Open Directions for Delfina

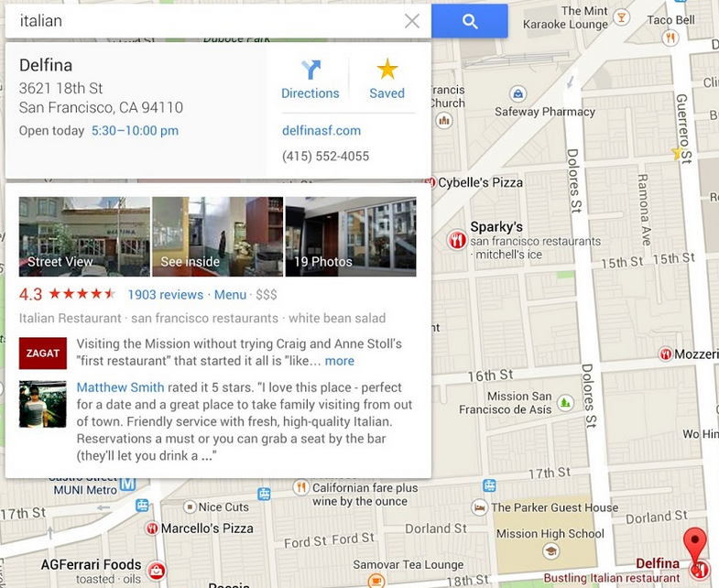click(310, 80)
